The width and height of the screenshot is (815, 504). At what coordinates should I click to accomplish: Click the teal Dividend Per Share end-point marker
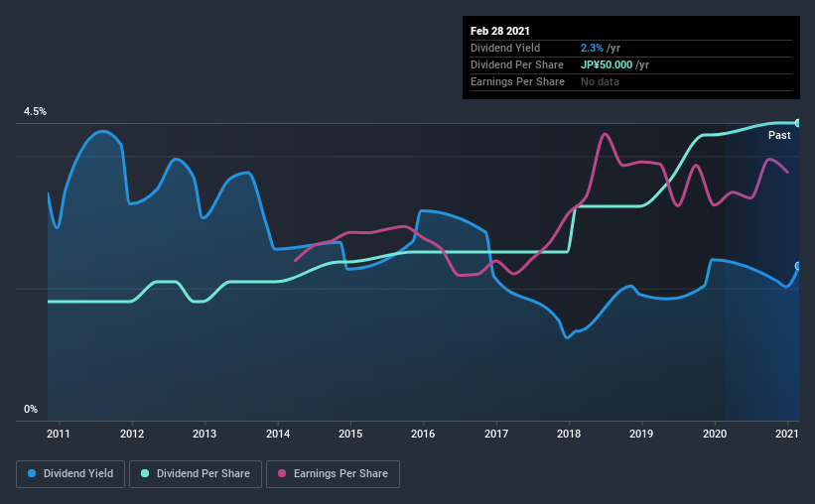click(x=798, y=123)
